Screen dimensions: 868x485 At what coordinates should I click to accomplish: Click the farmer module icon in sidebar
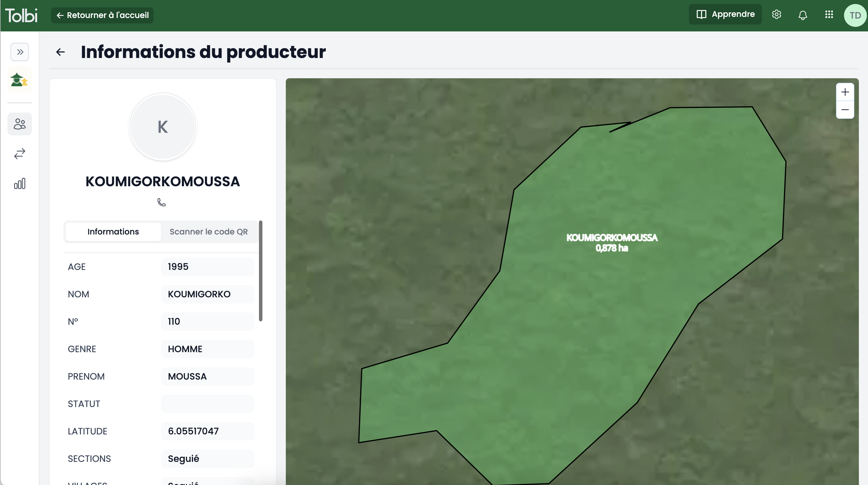click(19, 80)
